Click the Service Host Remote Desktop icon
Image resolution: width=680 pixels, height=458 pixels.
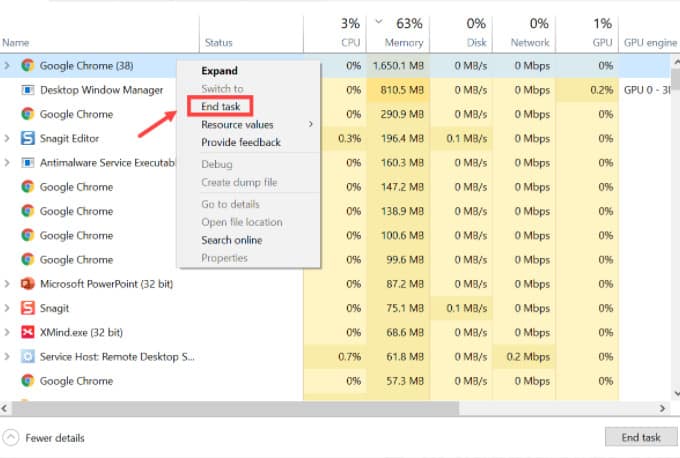[28, 356]
